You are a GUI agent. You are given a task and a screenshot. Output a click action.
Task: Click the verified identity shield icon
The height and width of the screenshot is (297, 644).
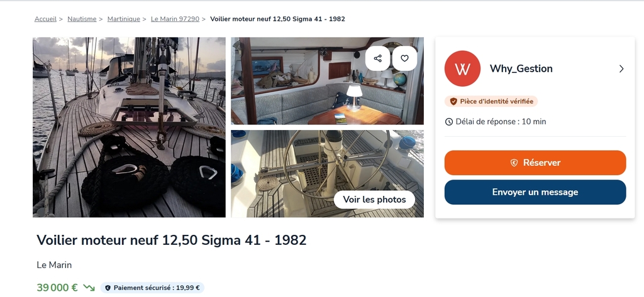pos(453,101)
